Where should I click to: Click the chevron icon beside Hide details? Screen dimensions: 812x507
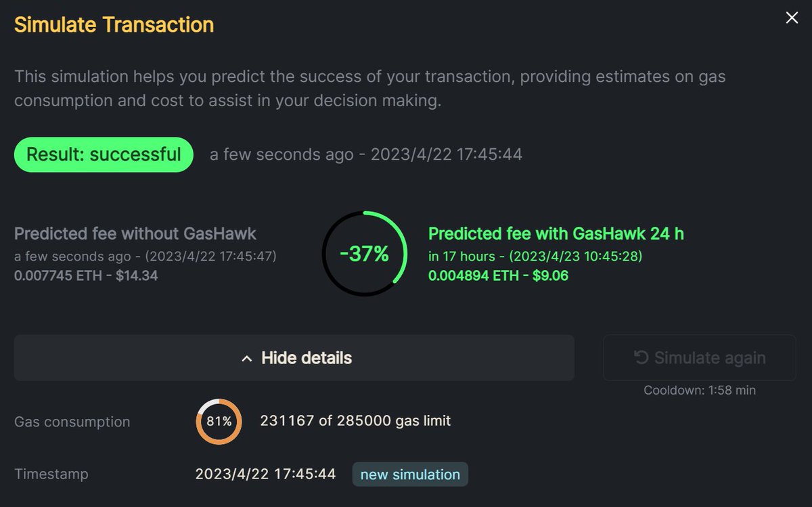pyautogui.click(x=248, y=358)
